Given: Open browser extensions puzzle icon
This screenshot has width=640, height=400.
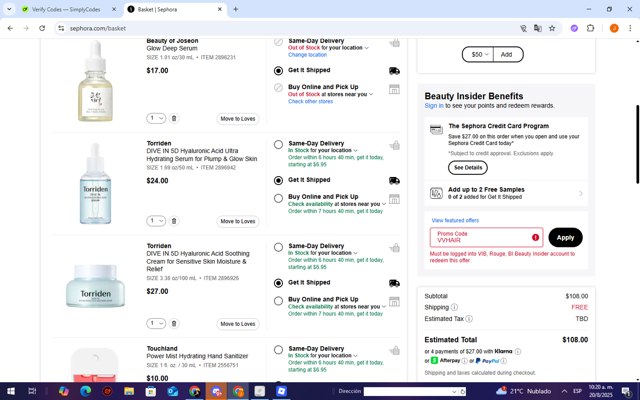Looking at the screenshot, I should tap(590, 28).
